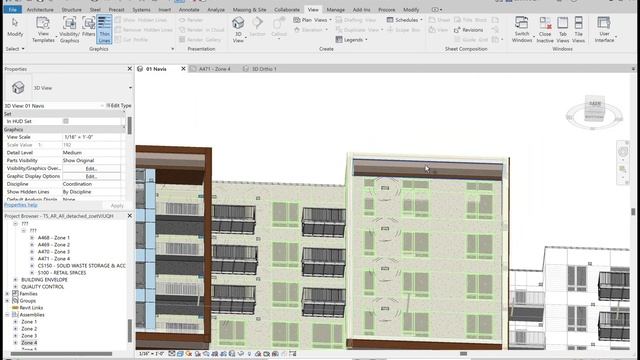Screen dimensions: 640x360
Task: Click the Project Browser vertical scrollbar
Action: pos(130,331)
